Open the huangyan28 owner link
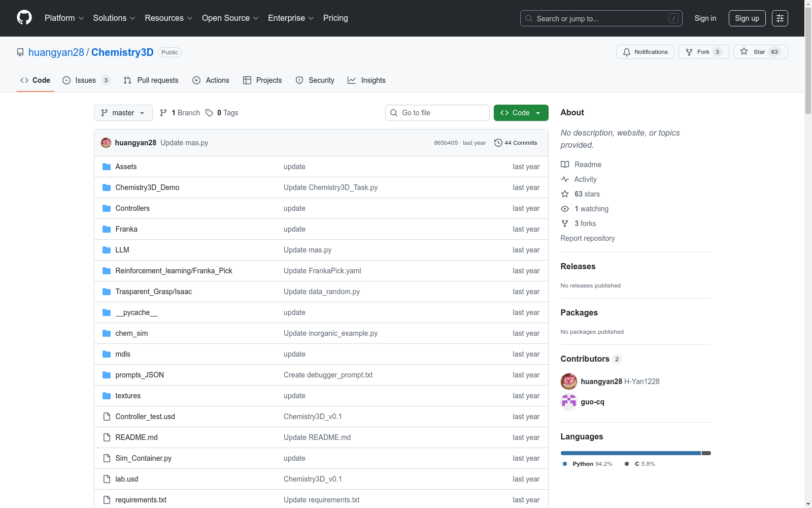This screenshot has width=812, height=508. [x=56, y=52]
